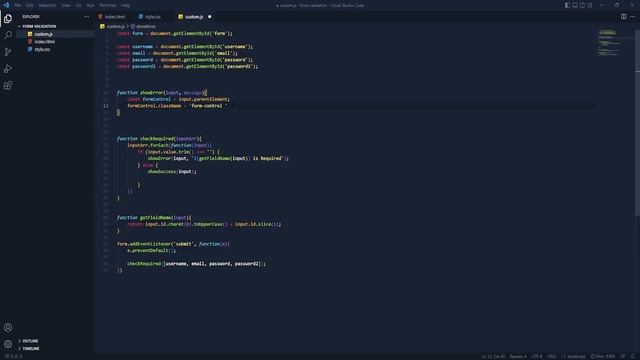This screenshot has width=640, height=360.
Task: Change indentation via Spaces status item
Action: (518, 356)
